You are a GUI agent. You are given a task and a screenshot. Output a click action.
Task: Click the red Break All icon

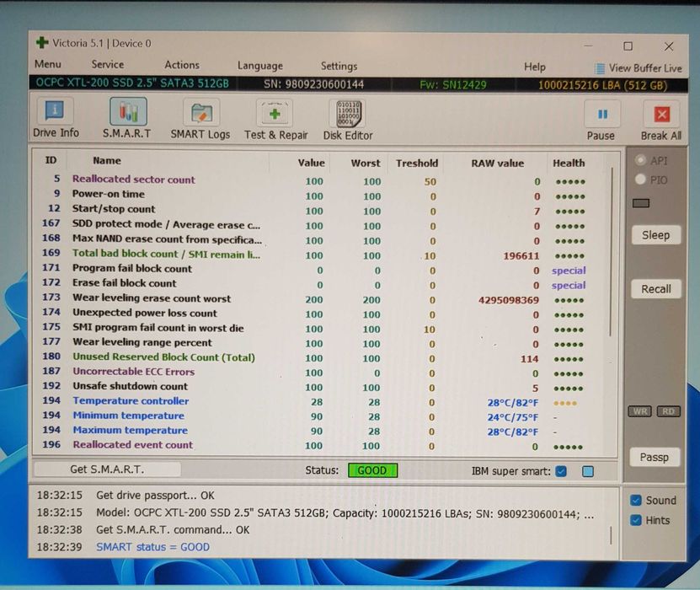661,115
